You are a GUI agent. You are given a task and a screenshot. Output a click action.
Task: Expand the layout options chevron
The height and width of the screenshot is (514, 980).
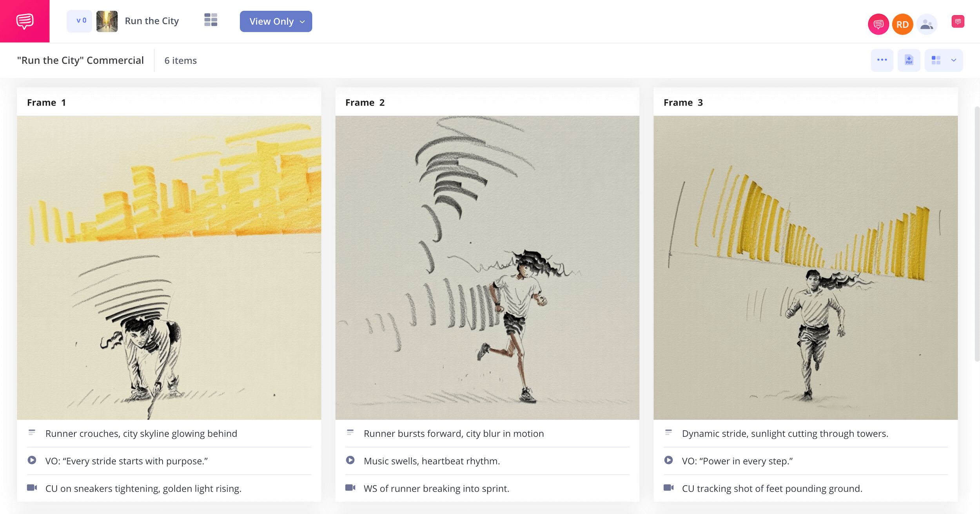(953, 60)
